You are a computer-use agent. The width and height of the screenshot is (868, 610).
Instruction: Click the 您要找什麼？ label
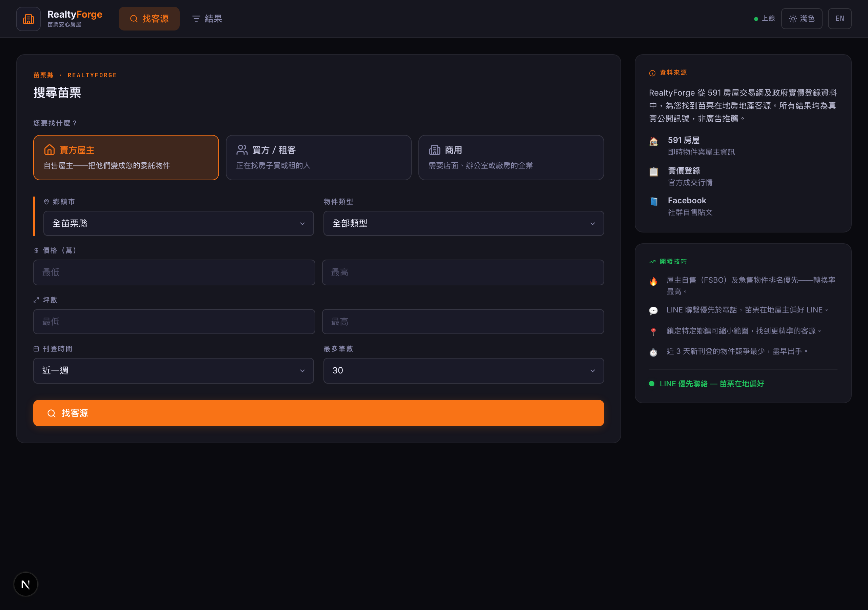(55, 123)
